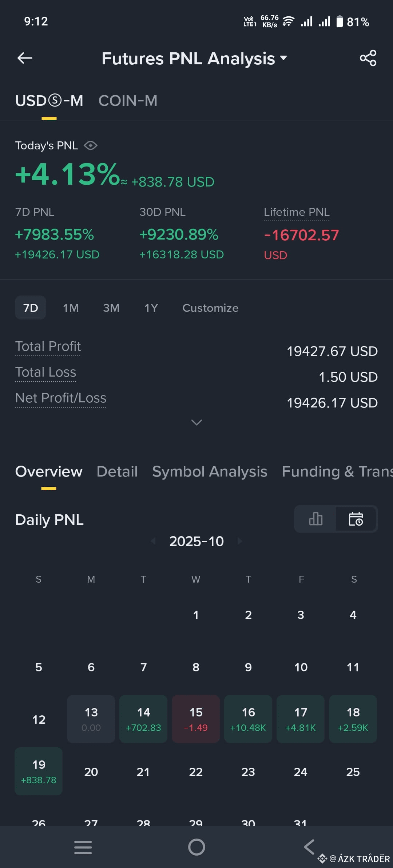Open Customize date range
Image resolution: width=393 pixels, height=868 pixels.
click(x=210, y=308)
